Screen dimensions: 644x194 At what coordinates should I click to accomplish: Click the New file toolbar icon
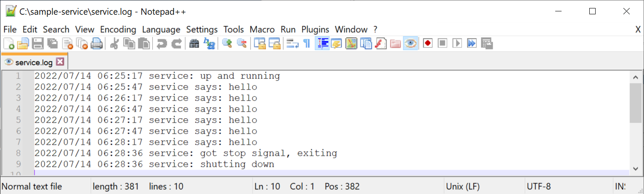click(9, 43)
